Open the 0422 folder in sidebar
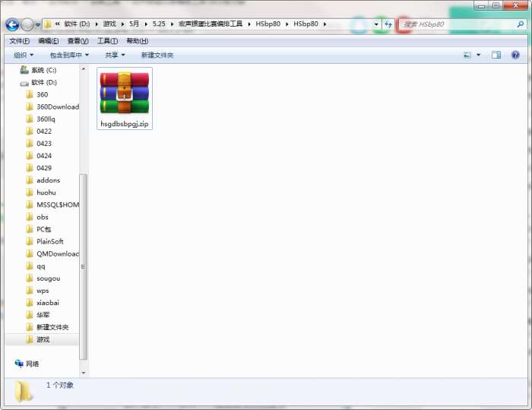The height and width of the screenshot is (410, 532). [x=44, y=132]
